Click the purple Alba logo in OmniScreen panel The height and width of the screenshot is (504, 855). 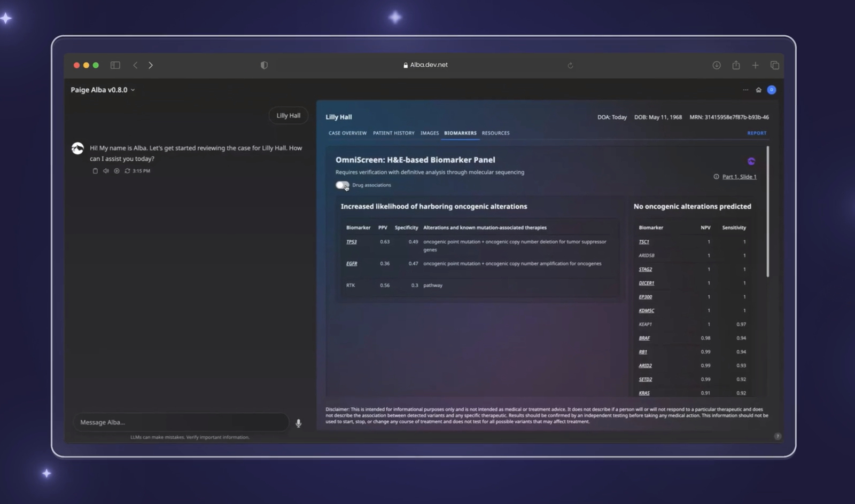pyautogui.click(x=751, y=161)
